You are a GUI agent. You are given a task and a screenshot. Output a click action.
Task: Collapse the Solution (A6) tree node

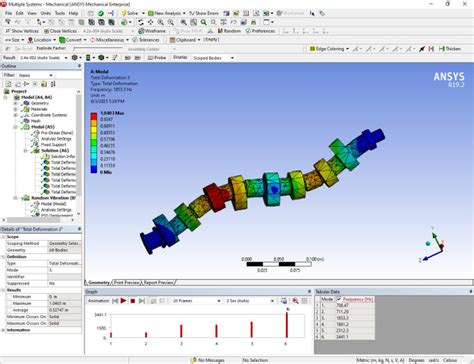(x=25, y=151)
